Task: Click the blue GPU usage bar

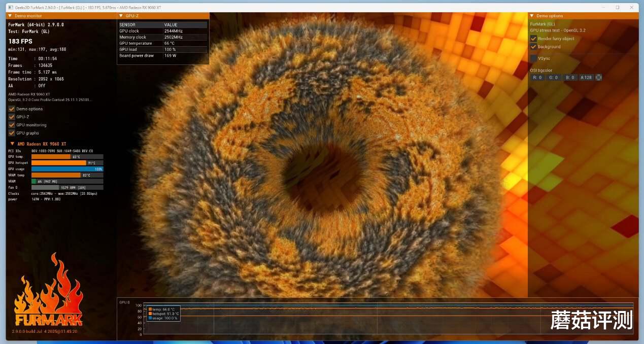Action: tap(67, 169)
